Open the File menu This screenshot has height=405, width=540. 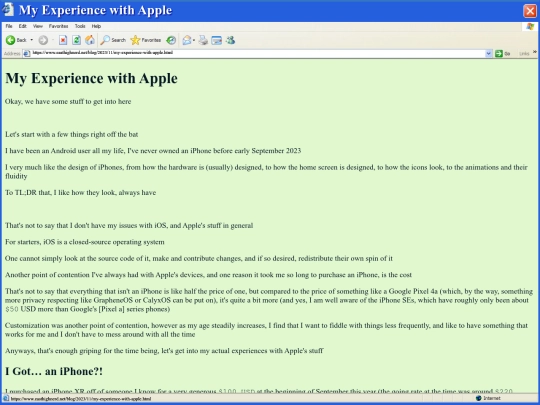pyautogui.click(x=9, y=26)
